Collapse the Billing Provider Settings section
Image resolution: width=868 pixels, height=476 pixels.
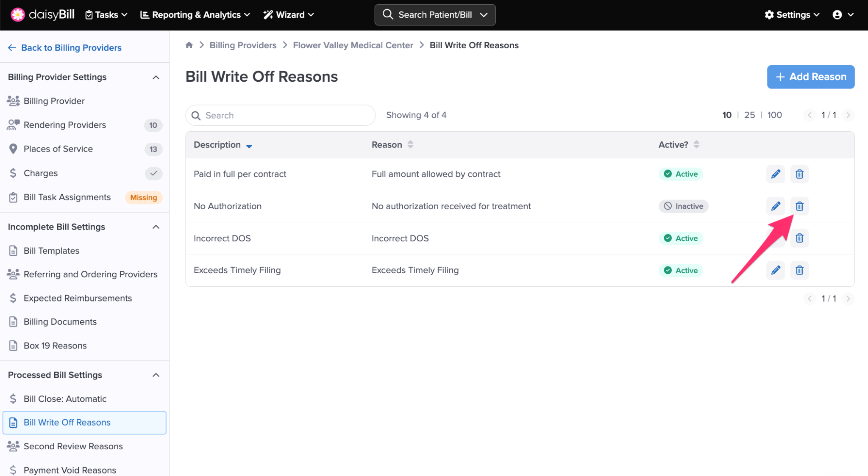(x=156, y=77)
